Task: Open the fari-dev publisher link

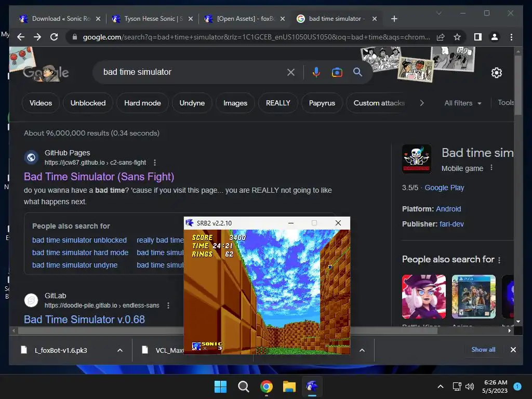Action: point(451,224)
